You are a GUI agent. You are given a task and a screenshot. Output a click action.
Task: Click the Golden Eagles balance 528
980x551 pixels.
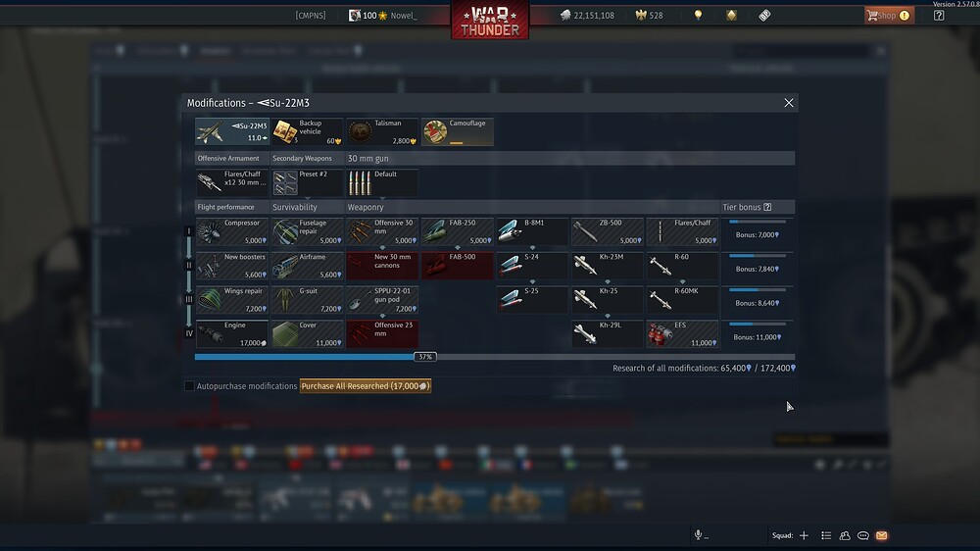649,15
